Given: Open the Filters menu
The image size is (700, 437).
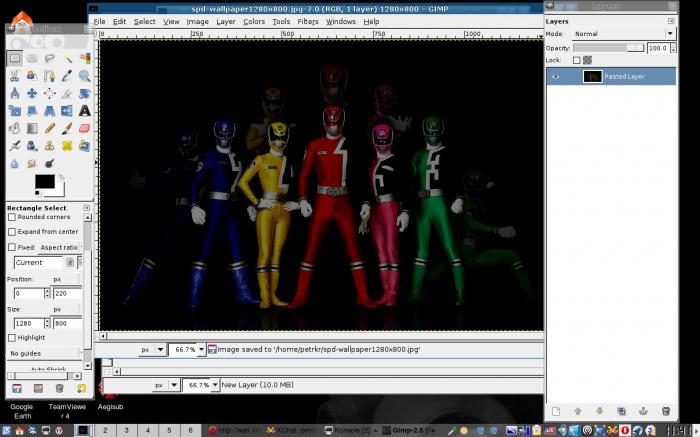Looking at the screenshot, I should click(x=308, y=21).
